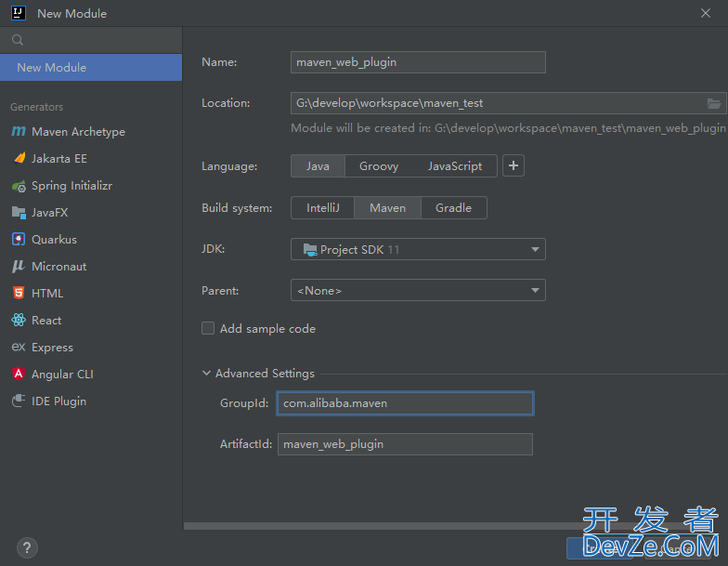
Task: Close the New Module dialog
Action: tap(706, 13)
